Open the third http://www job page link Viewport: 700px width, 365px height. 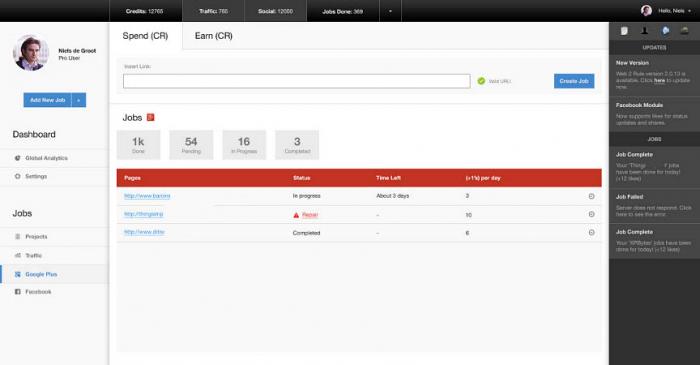click(144, 232)
